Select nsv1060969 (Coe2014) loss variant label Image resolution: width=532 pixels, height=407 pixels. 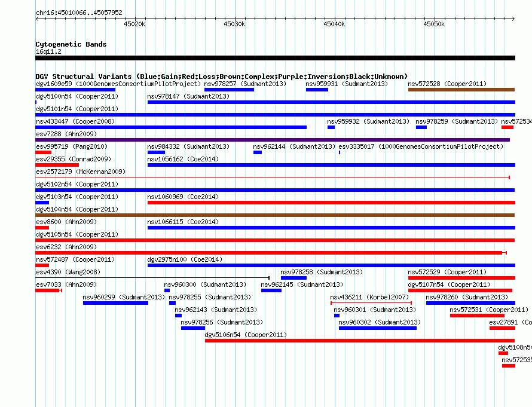click(183, 197)
